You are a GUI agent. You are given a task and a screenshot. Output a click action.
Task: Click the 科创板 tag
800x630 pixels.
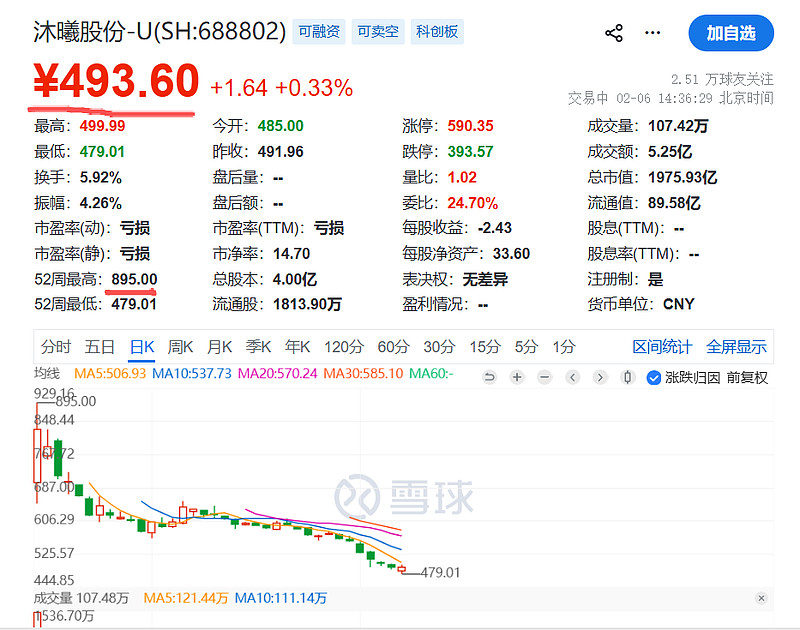[x=437, y=32]
